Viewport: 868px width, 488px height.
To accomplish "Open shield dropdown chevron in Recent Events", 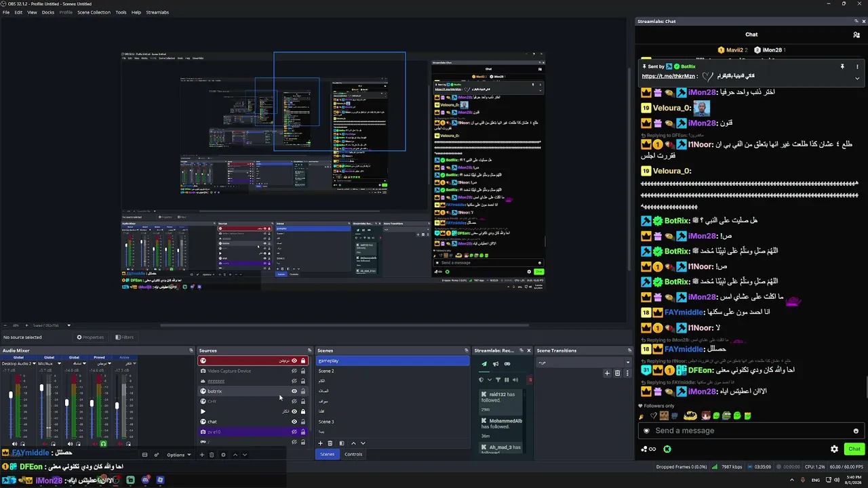I will [490, 380].
